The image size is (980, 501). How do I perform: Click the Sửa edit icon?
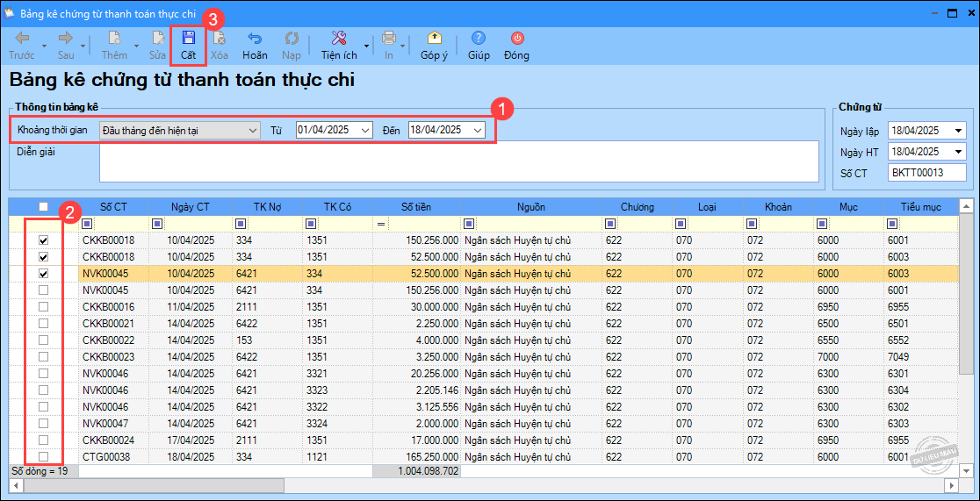tap(157, 39)
